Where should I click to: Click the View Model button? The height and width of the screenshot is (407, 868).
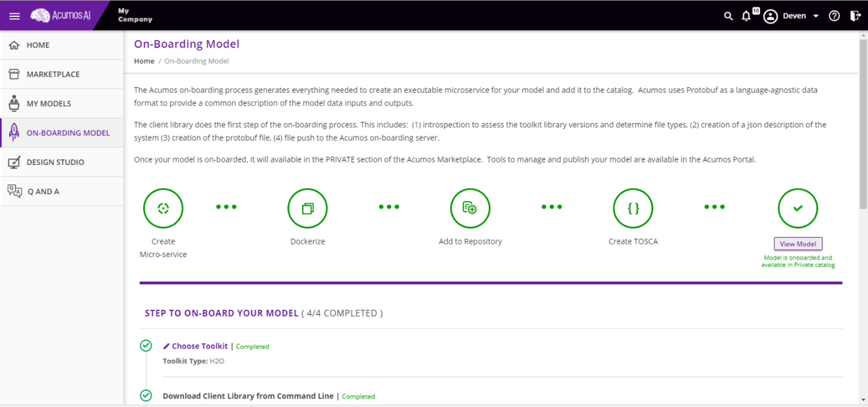pos(798,244)
